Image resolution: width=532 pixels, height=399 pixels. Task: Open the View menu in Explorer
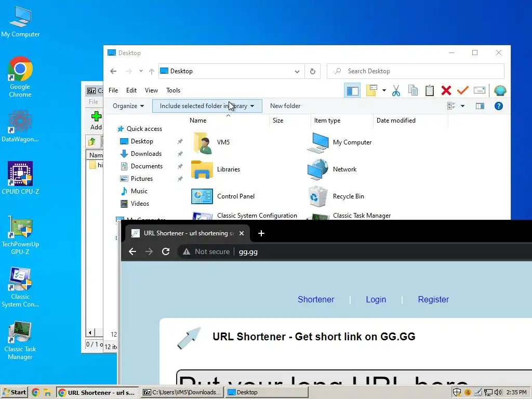(x=151, y=90)
